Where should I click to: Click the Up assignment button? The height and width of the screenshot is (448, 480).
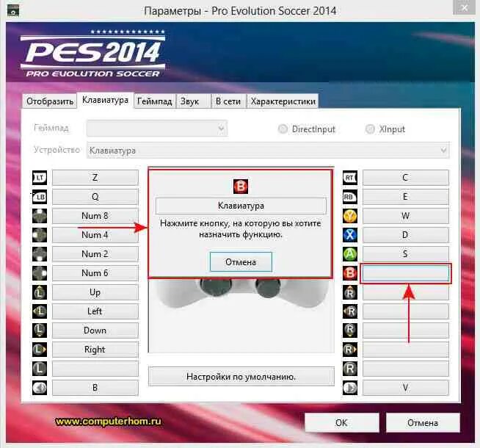click(x=95, y=292)
